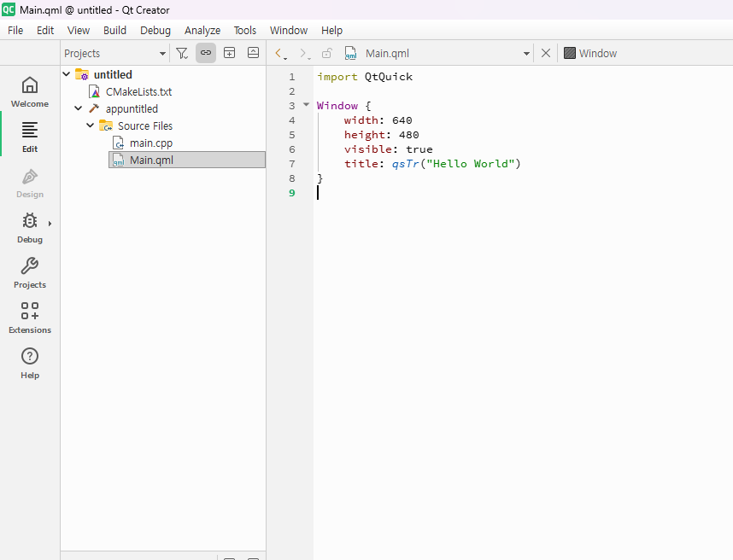733x560 pixels.
Task: Go back using the left arrow
Action: point(279,53)
